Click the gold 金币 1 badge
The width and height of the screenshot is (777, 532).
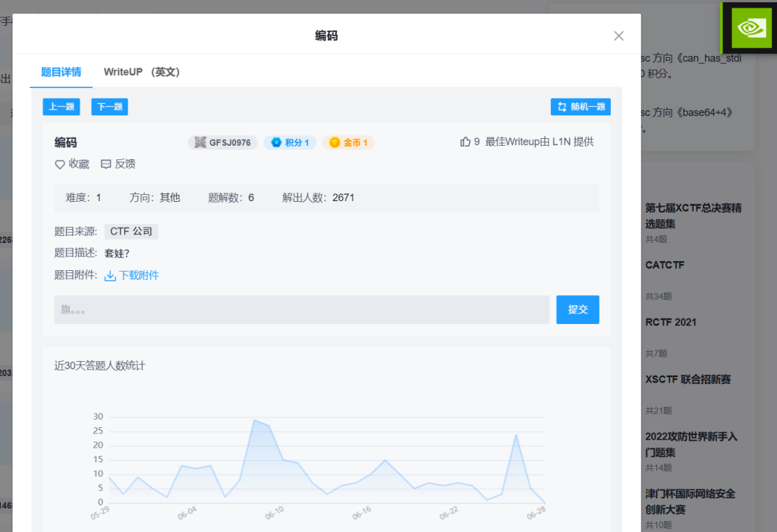click(x=348, y=143)
